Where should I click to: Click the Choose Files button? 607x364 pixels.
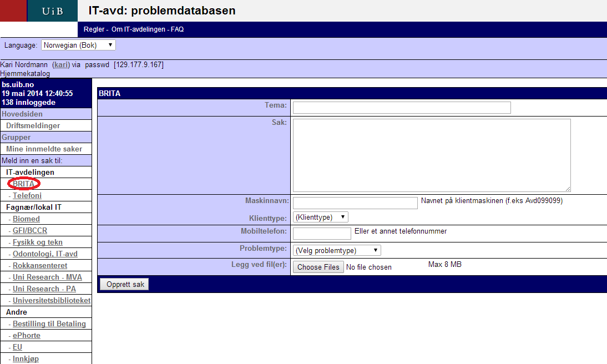(x=318, y=267)
